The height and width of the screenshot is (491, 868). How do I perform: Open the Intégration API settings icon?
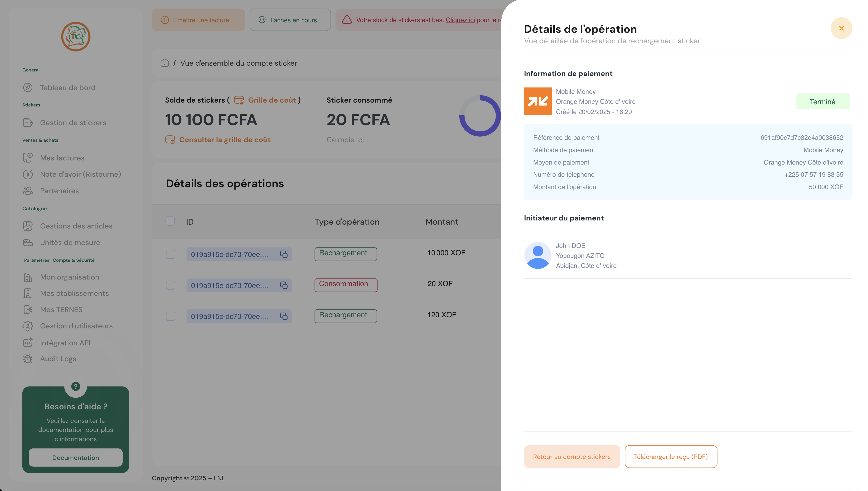(x=28, y=343)
